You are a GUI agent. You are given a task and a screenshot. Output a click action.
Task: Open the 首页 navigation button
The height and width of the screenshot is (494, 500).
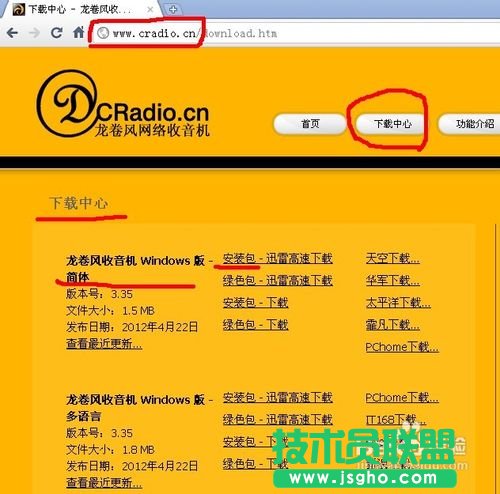[310, 124]
